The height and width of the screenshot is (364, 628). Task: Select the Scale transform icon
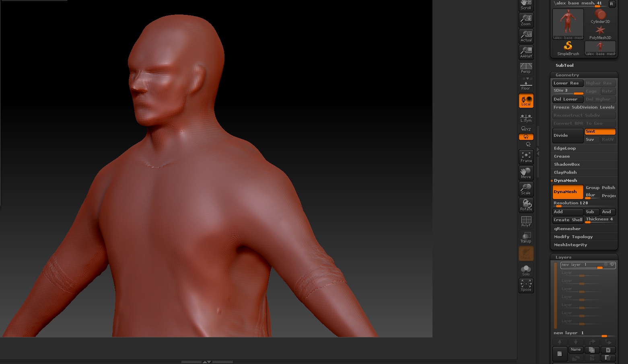click(526, 189)
